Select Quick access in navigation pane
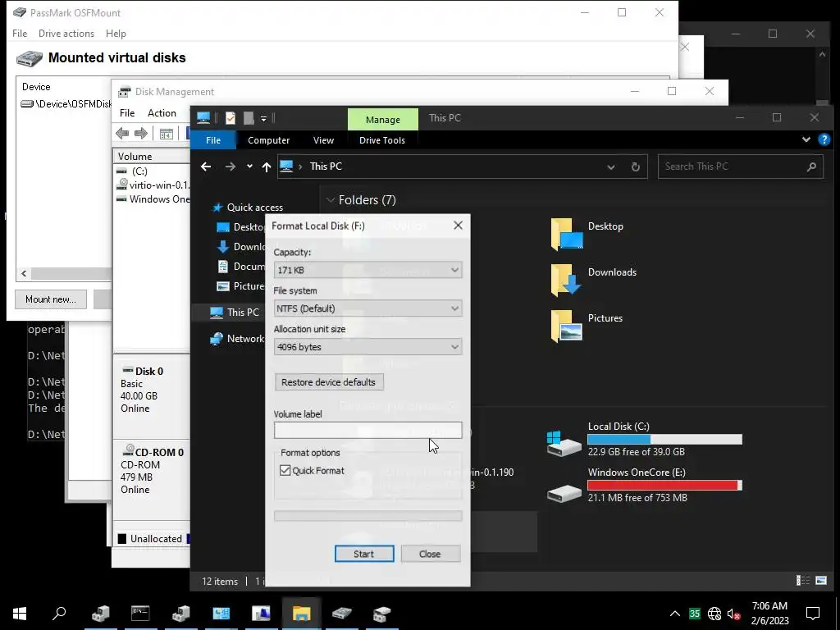This screenshot has width=840, height=630. coord(254,208)
